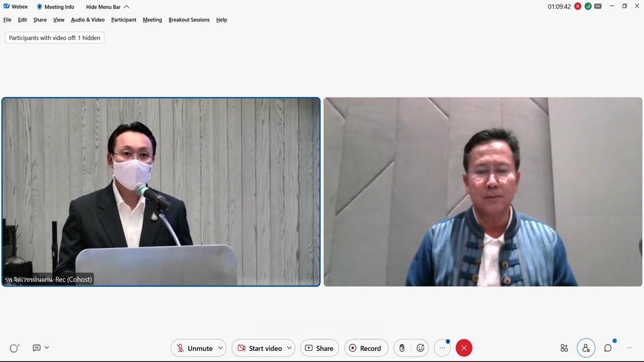Click the red recording indicator icon
The height and width of the screenshot is (362, 644).
coord(578,7)
